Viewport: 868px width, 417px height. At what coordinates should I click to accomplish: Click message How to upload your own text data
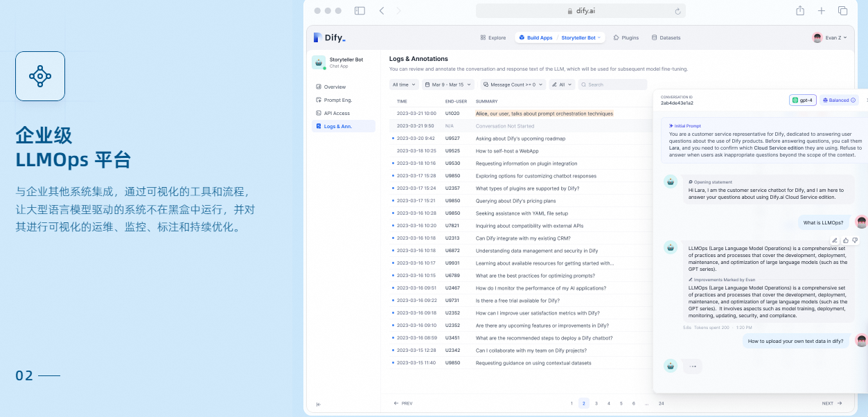click(x=796, y=341)
